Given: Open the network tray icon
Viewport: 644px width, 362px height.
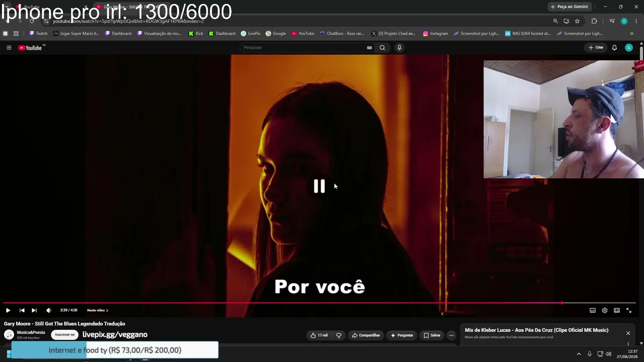Looking at the screenshot, I should (600, 354).
